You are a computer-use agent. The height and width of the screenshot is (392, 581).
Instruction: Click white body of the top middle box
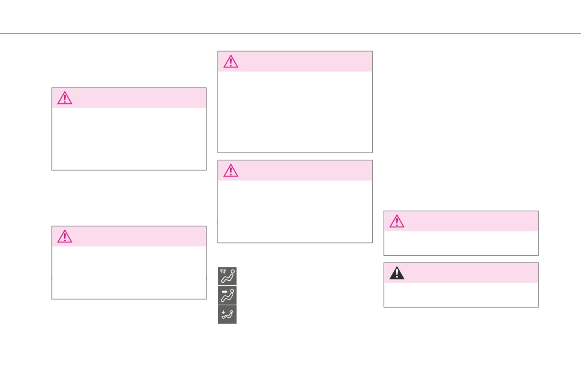295,112
